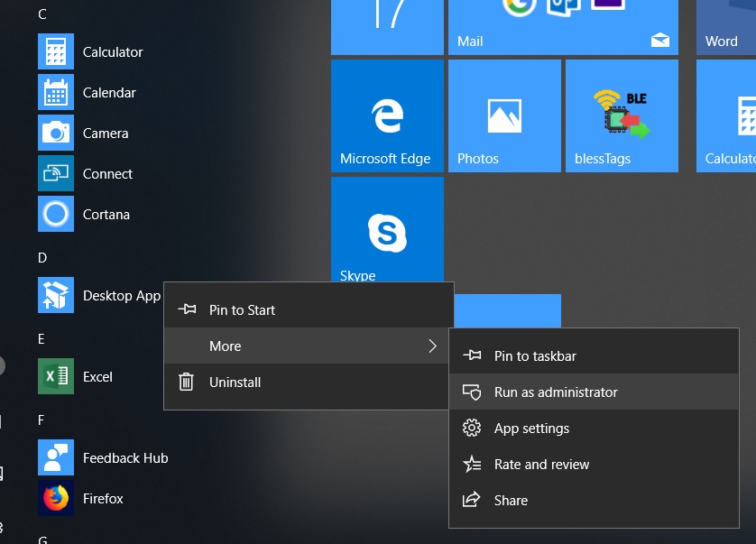The width and height of the screenshot is (756, 544).
Task: Select Share in the submenu
Action: click(594, 501)
